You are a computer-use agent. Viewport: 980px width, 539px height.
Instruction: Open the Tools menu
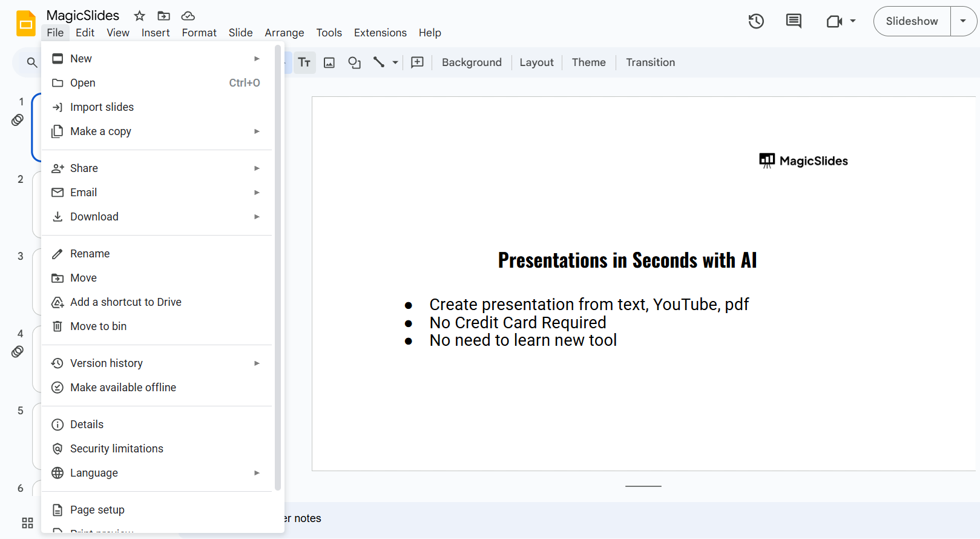click(329, 33)
